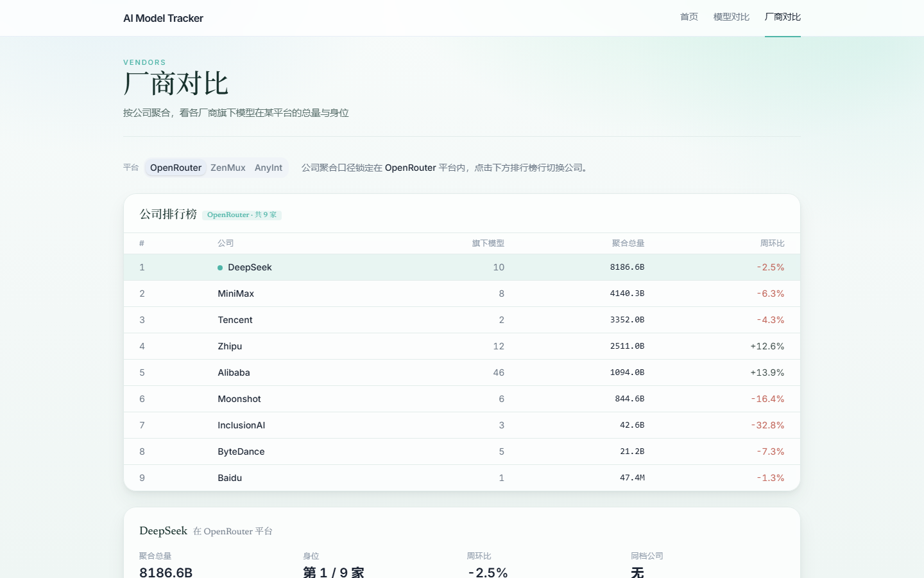Click Baidu's 47.4M total value
Image resolution: width=924 pixels, height=578 pixels.
[632, 478]
